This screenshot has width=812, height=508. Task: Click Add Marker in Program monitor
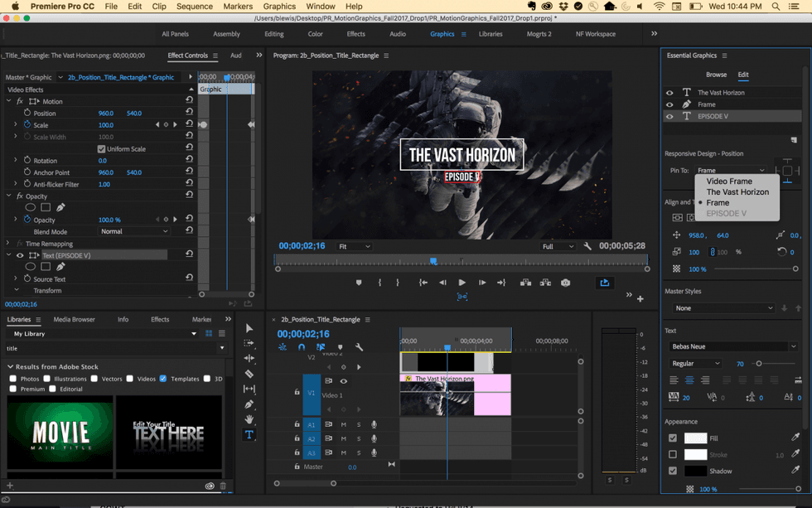point(359,283)
